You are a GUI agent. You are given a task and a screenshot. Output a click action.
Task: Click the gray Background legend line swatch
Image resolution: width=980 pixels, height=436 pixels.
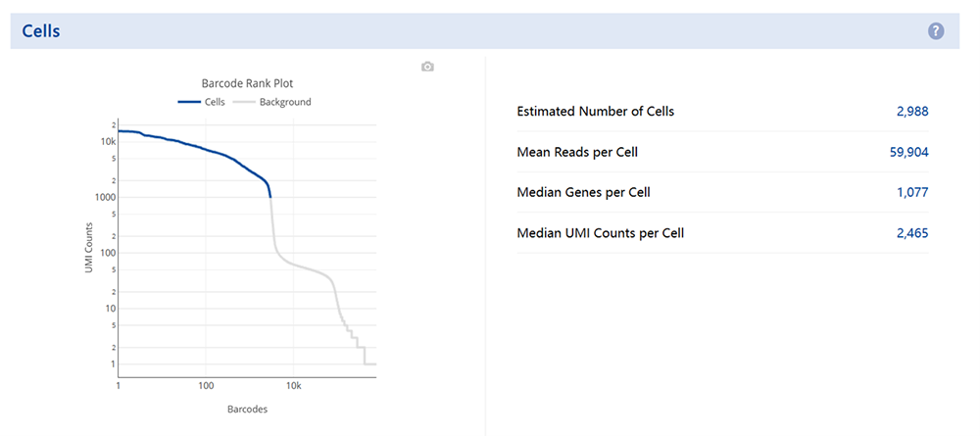click(x=243, y=102)
